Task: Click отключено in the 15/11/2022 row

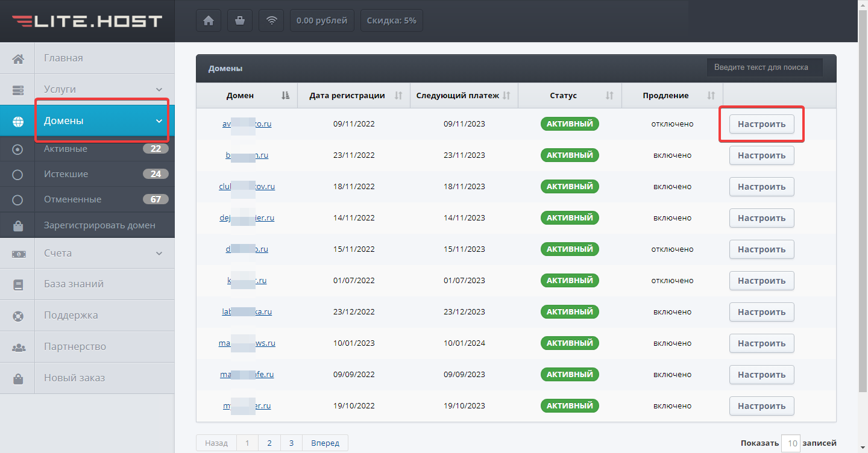Action: point(672,249)
